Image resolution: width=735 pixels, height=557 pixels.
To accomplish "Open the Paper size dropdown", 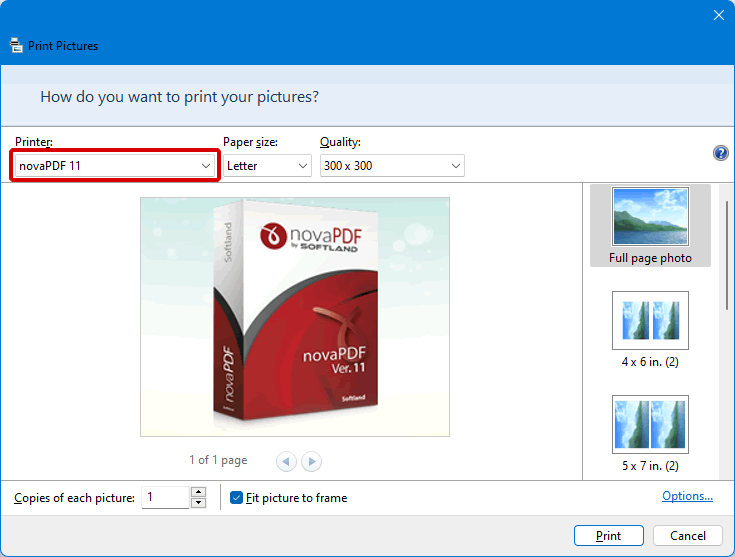I will tap(267, 166).
